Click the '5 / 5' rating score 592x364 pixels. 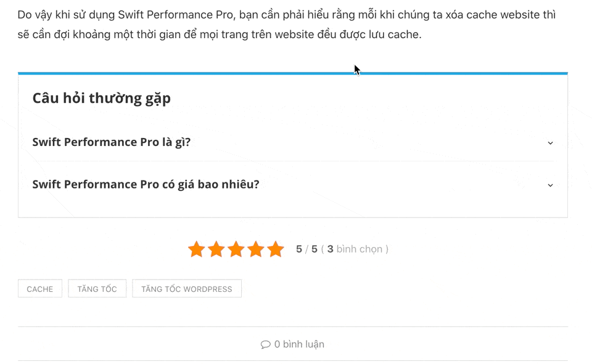[306, 249]
